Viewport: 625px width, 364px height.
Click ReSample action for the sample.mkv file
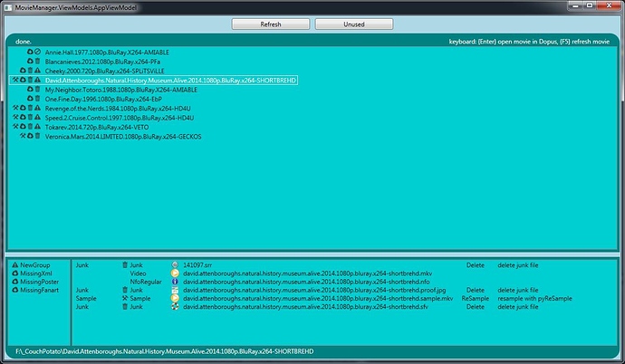pyautogui.click(x=476, y=298)
